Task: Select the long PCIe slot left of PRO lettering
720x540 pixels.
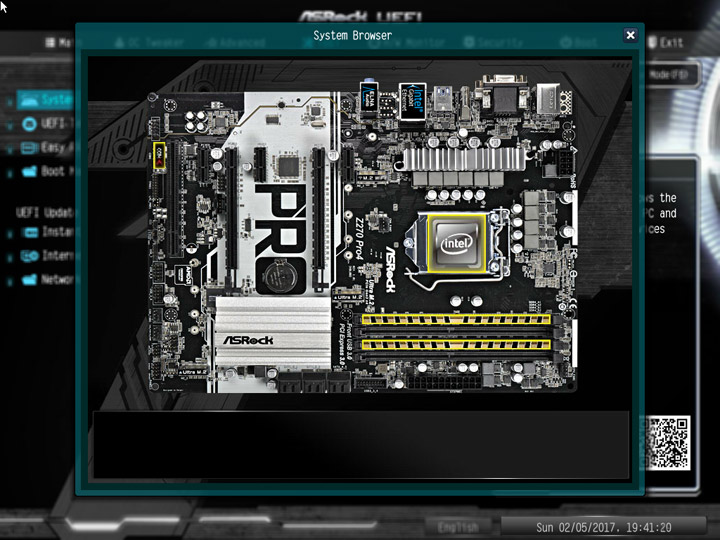Action: (x=231, y=209)
